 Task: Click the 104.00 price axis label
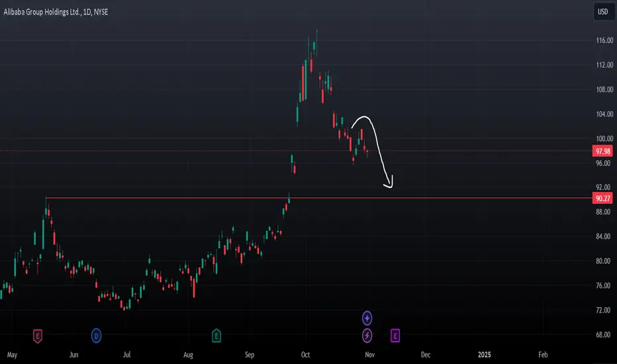pos(604,114)
